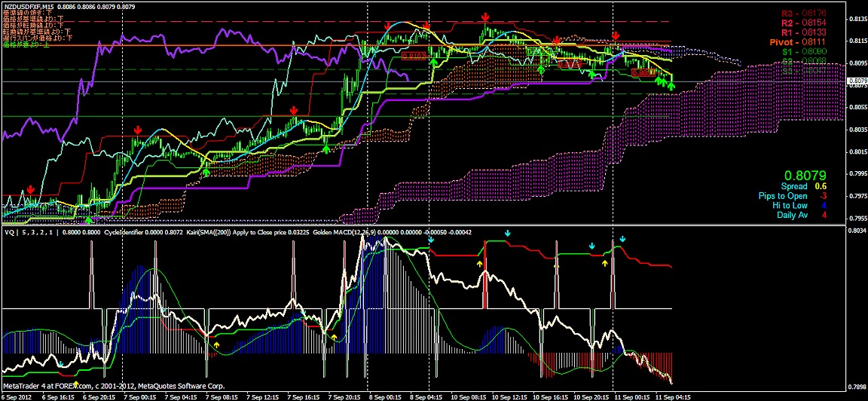Viewport: 868px width, 401px height.
Task: Click the 0.7975 price axis label
Action: (x=857, y=195)
